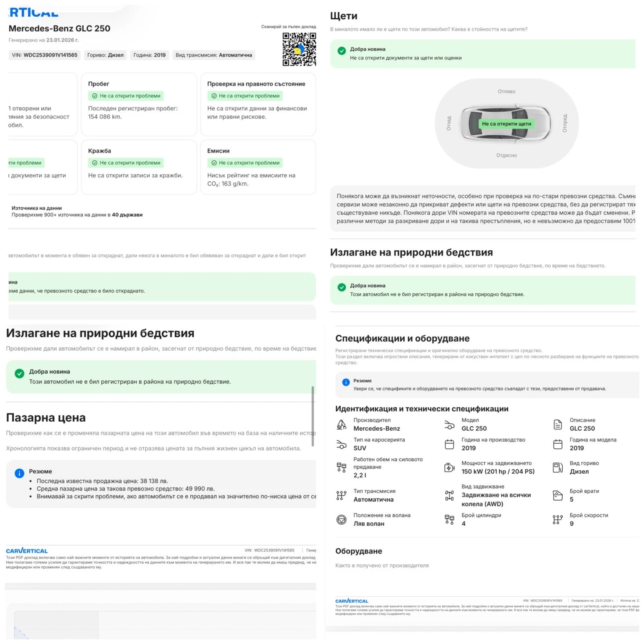Click the QR code for full report
644x644 pixels.
tap(299, 49)
